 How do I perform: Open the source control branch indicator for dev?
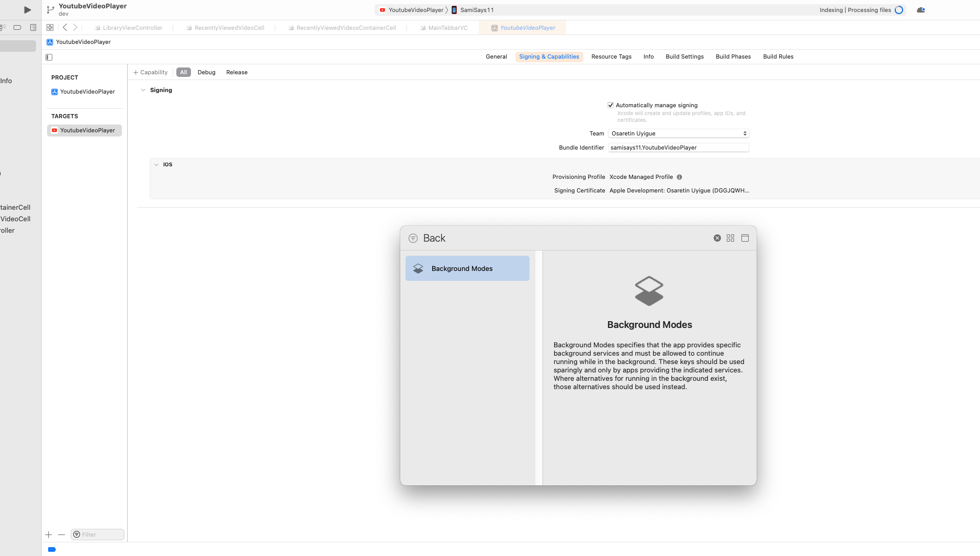(50, 9)
